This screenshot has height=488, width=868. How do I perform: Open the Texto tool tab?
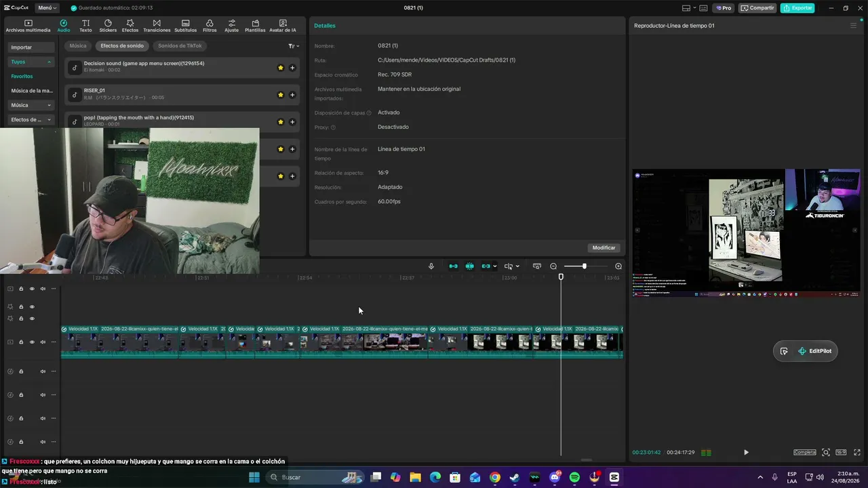(x=85, y=26)
